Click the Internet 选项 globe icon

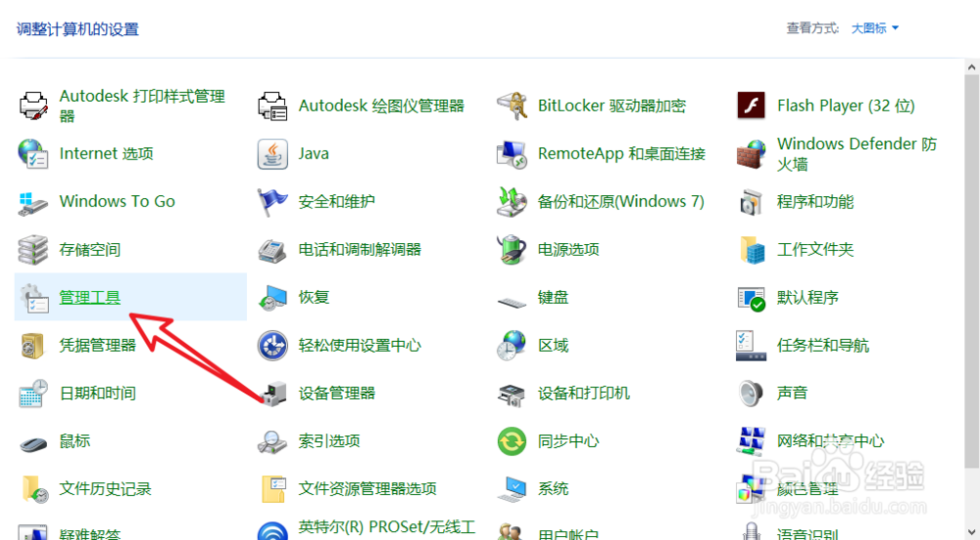[x=33, y=154]
